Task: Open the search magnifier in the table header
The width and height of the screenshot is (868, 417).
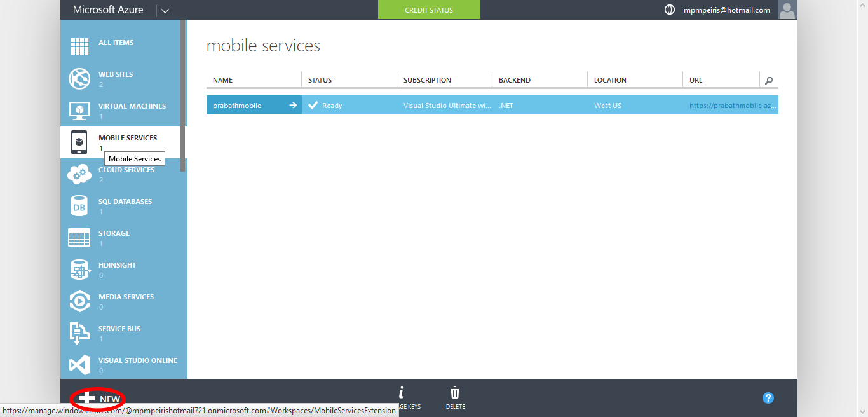Action: coord(768,80)
